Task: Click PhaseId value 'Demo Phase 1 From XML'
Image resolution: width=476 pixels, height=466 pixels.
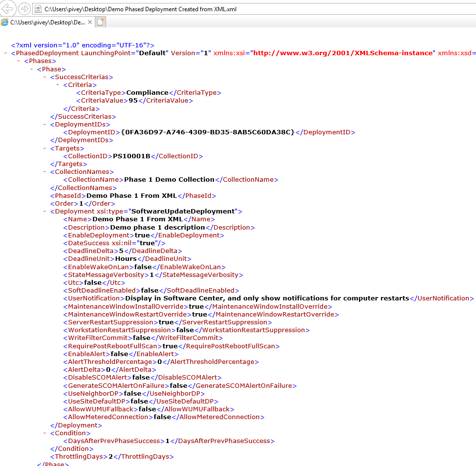Action: tap(132, 196)
